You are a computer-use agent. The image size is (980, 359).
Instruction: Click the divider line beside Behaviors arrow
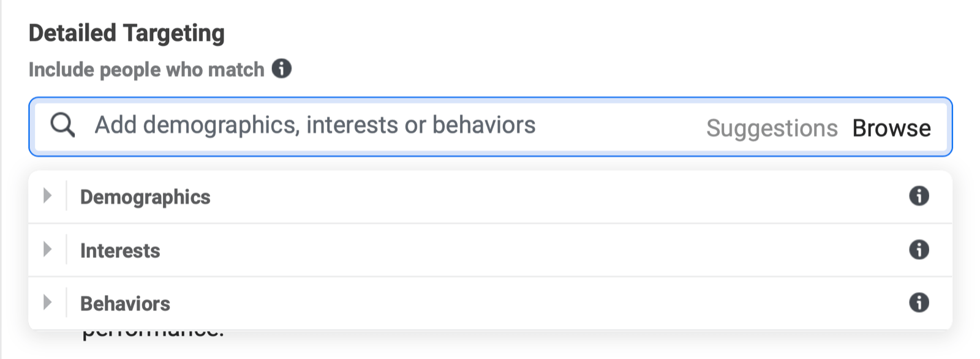[66, 303]
